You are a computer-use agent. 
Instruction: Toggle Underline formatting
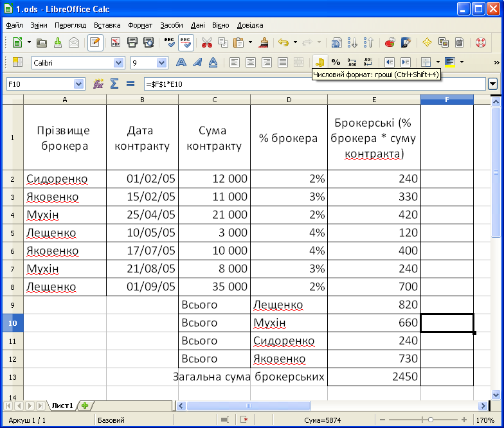[x=213, y=62]
